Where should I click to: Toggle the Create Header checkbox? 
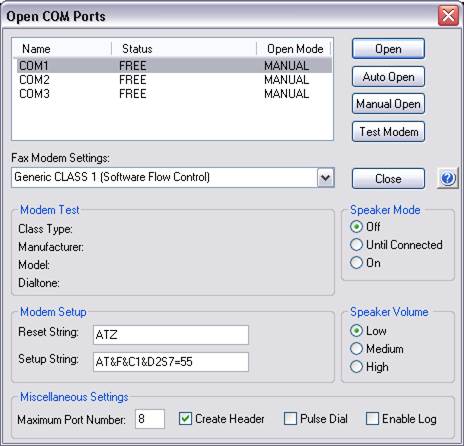point(185,419)
